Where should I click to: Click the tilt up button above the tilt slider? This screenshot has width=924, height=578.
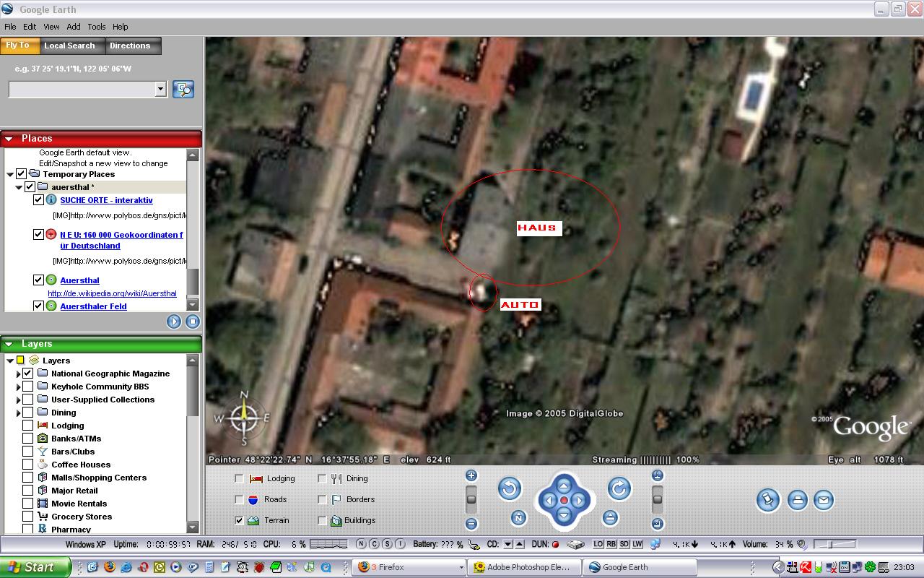[658, 475]
